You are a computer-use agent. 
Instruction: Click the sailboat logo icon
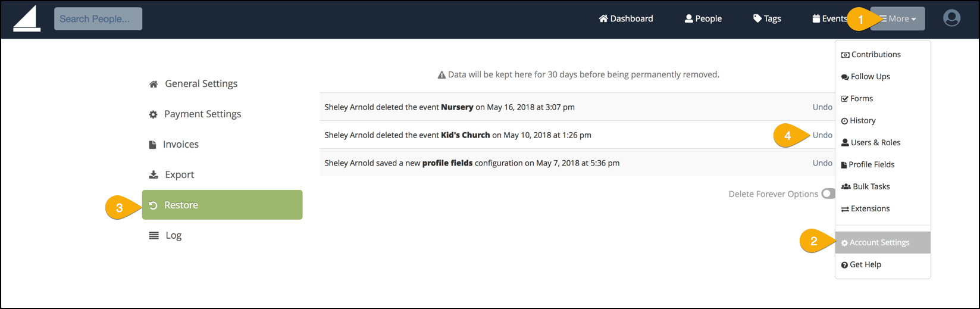click(x=27, y=18)
